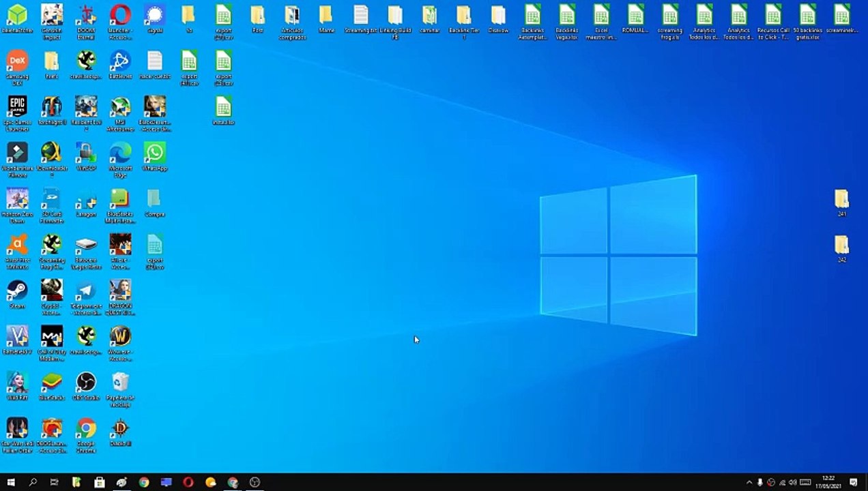Select the Recycle Bin (Papelera de reciclaje)

pyautogui.click(x=121, y=389)
